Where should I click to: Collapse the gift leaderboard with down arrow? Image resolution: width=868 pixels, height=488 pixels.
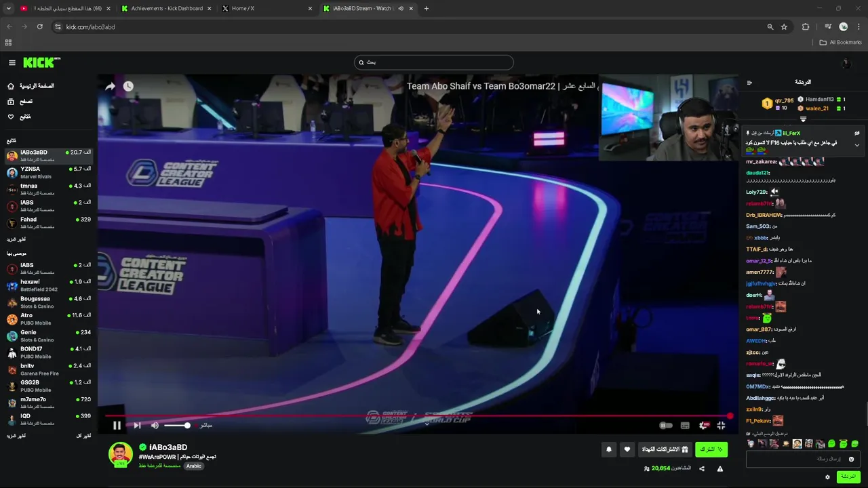click(803, 119)
